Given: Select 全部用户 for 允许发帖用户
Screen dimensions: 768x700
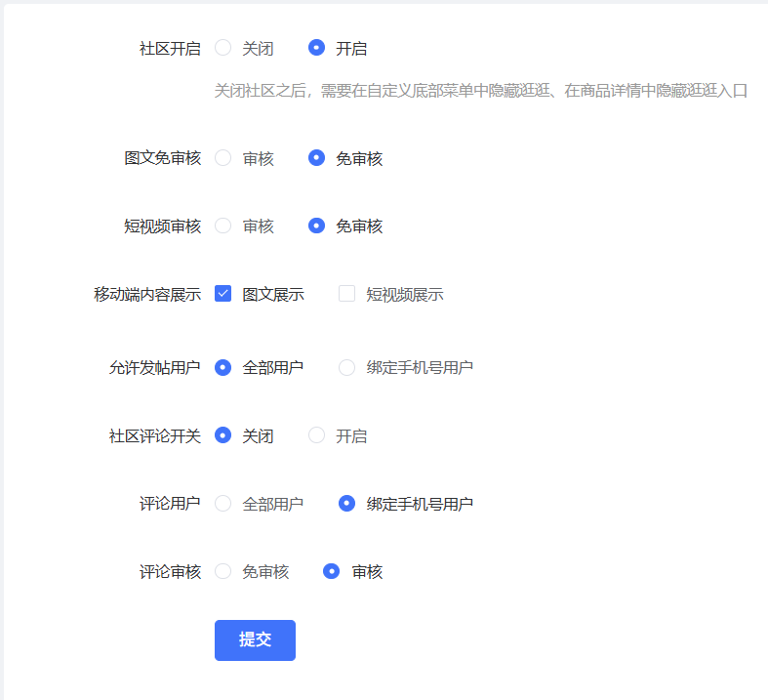Looking at the screenshot, I should (x=223, y=367).
